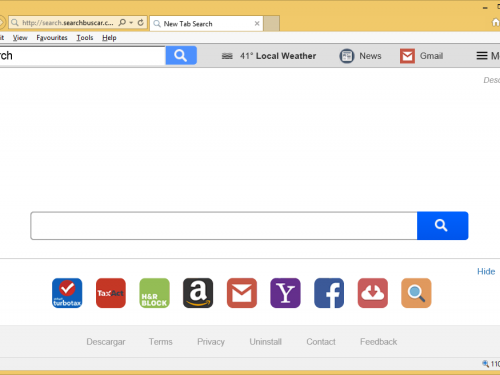Open the Privacy footer link
Viewport: 500px width, 375px height.
211,342
